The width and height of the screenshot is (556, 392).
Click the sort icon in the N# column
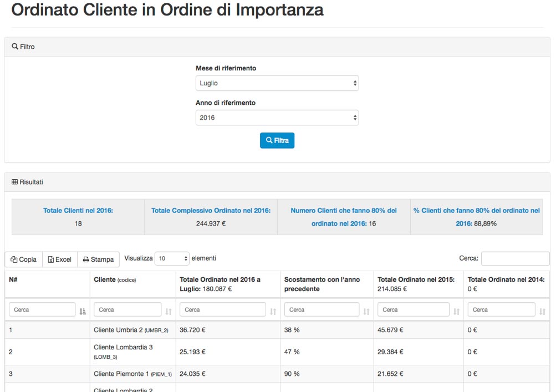coord(83,312)
